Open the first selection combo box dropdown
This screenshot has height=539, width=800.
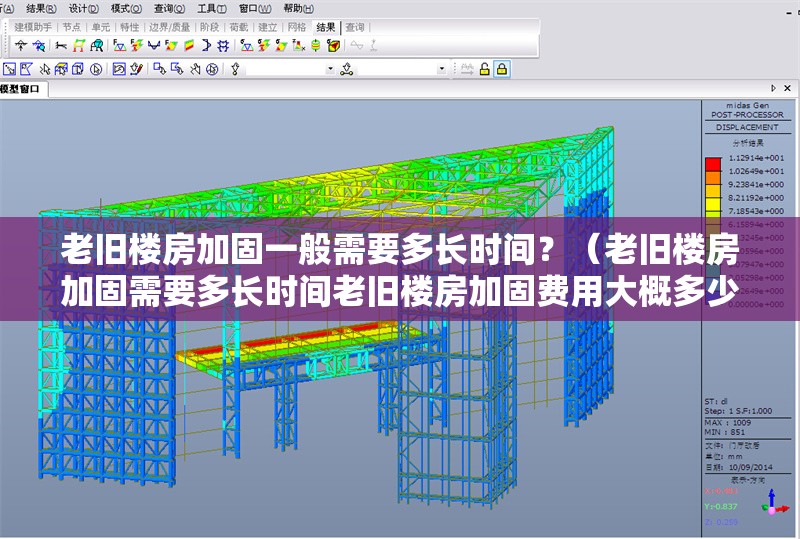coord(331,69)
